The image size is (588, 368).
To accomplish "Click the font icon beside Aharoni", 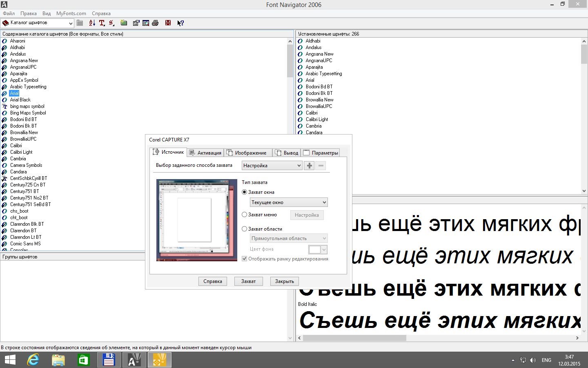I will coord(4,41).
